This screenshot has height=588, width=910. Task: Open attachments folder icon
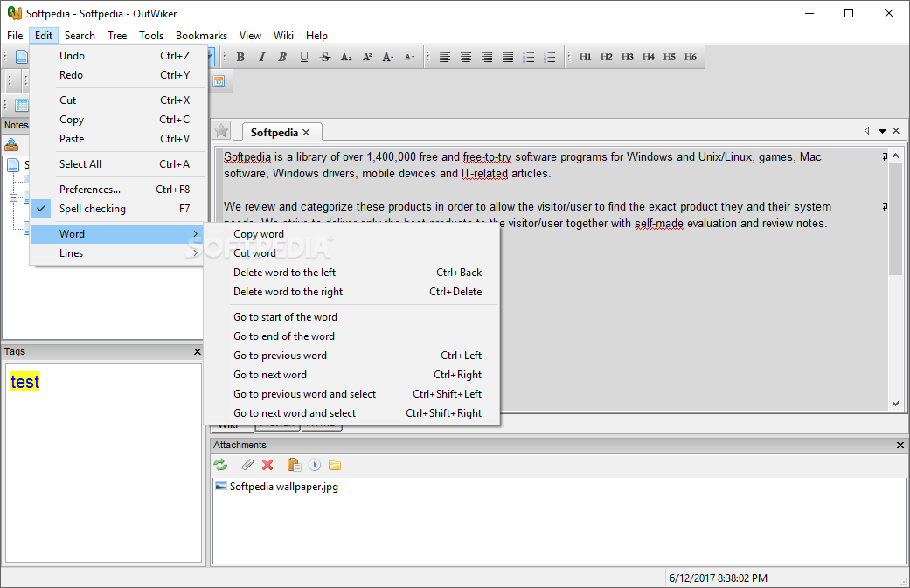click(335, 465)
